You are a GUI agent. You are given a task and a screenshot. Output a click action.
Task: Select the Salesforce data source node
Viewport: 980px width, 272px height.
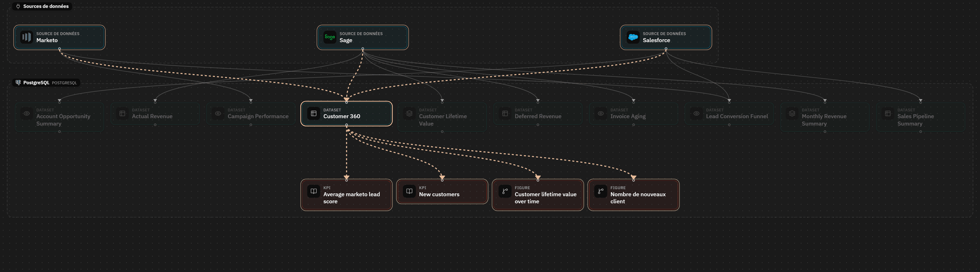tap(666, 37)
